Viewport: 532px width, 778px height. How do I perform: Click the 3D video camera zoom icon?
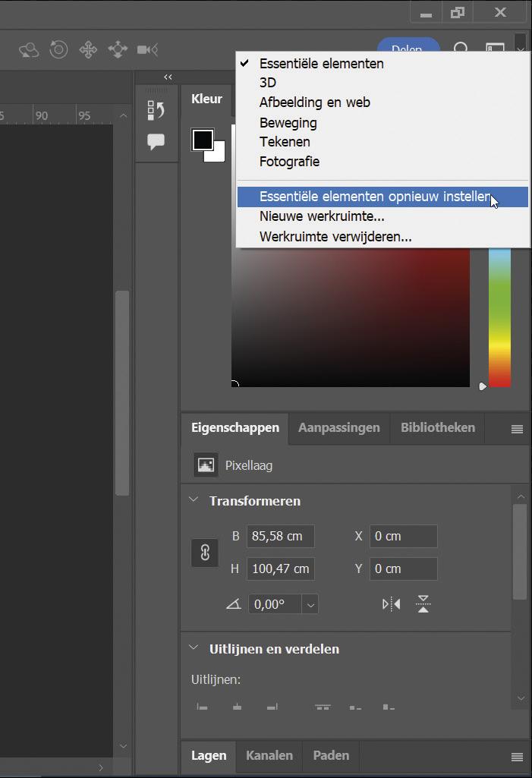pos(147,49)
